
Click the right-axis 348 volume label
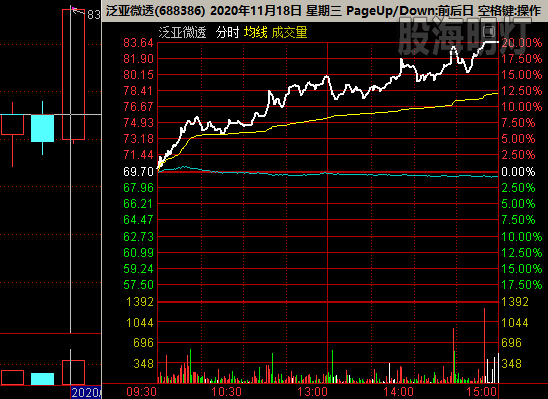pos(511,364)
